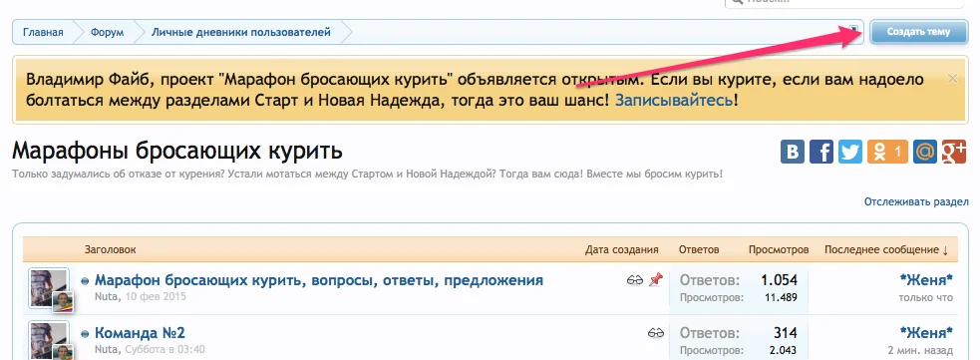The width and height of the screenshot is (980, 360).
Task: Sort by 'Последнее сообщение' column
Action: [886, 249]
